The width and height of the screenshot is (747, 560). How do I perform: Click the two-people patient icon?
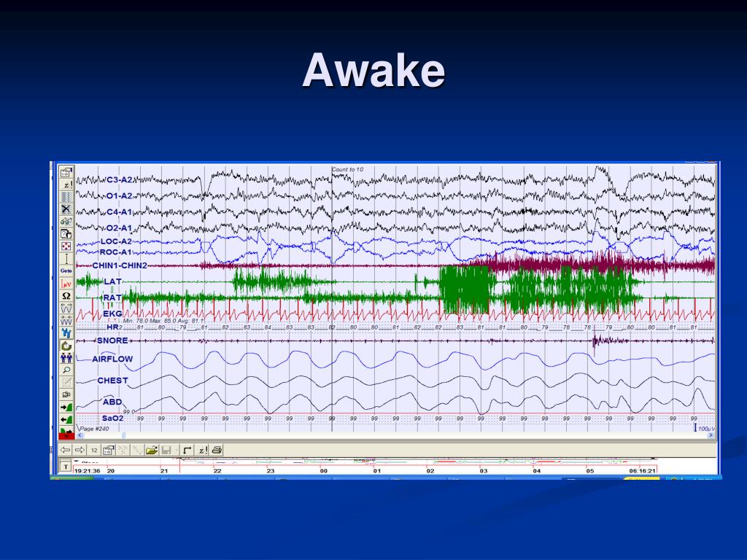pyautogui.click(x=66, y=357)
